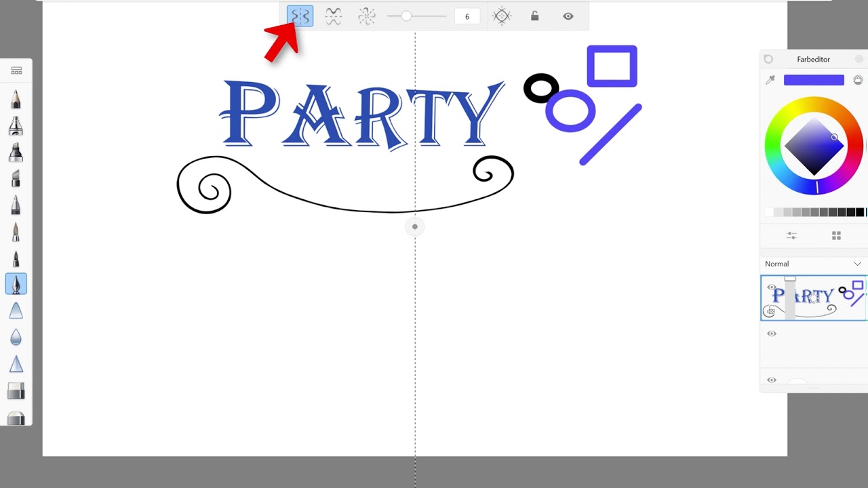Click the lock icon on PARTY layer
The height and width of the screenshot is (488, 868).
(771, 311)
